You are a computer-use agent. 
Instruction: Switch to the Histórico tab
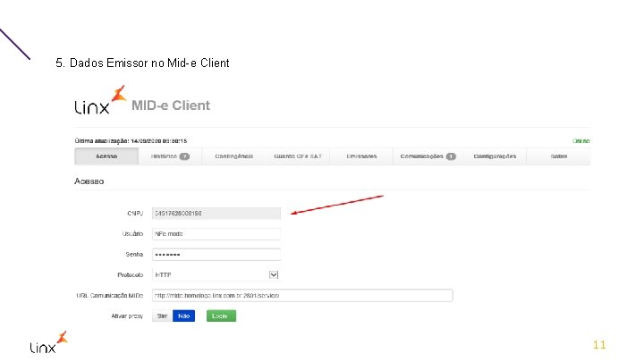(170, 156)
